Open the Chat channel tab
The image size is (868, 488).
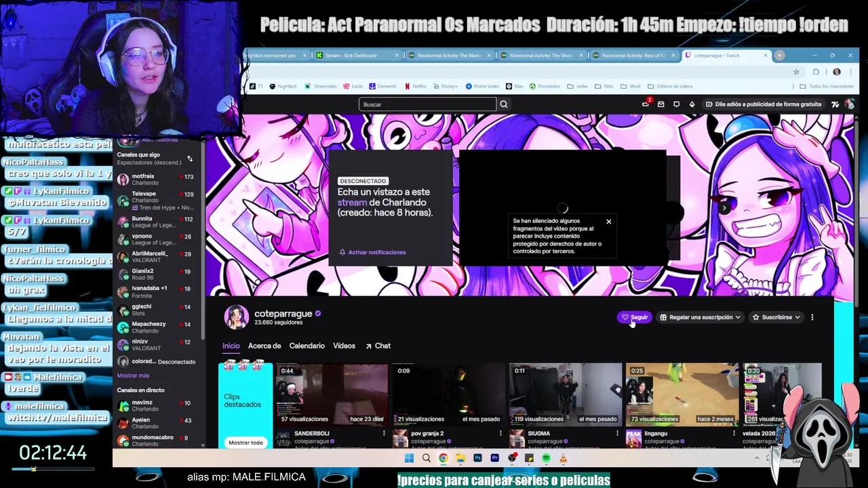[378, 346]
